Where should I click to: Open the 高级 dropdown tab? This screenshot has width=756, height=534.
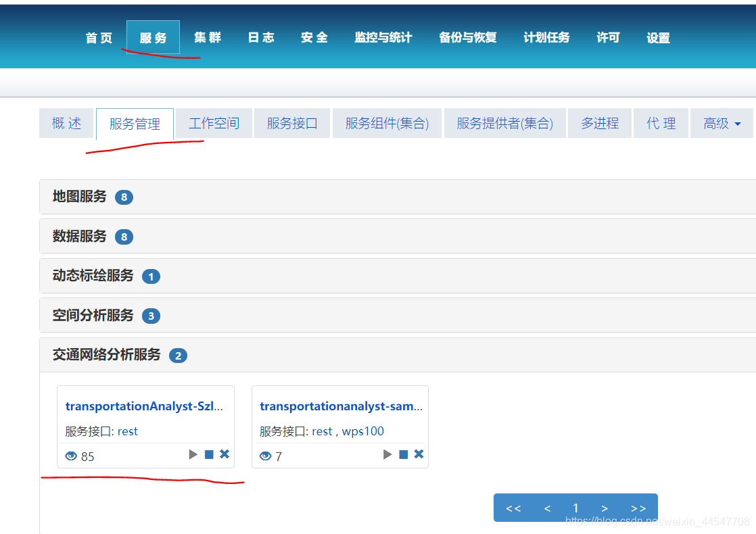722,124
